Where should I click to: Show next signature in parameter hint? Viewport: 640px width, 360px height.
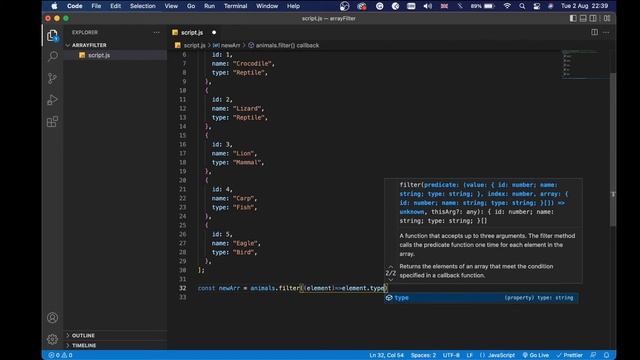pos(391,280)
